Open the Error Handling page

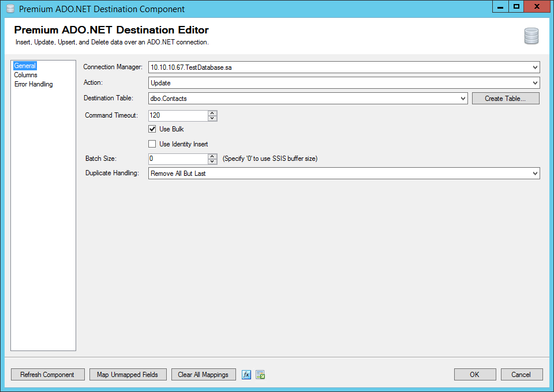33,84
